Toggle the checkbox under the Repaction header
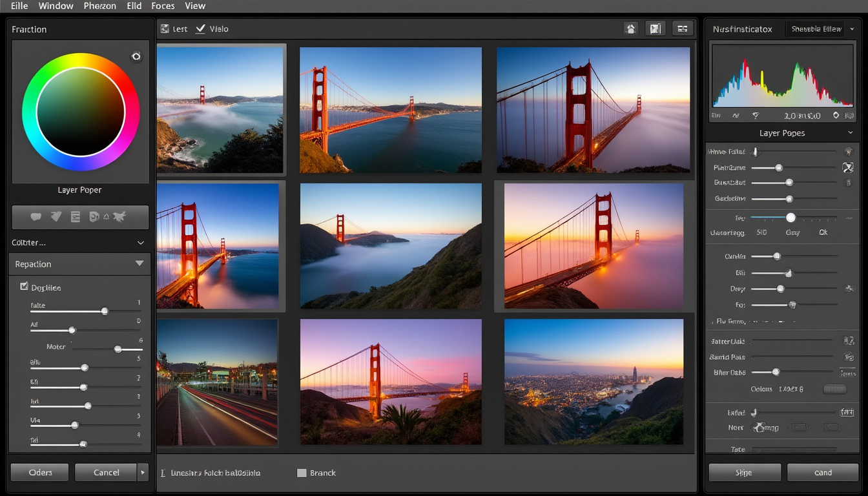This screenshot has width=868, height=496. pos(24,286)
